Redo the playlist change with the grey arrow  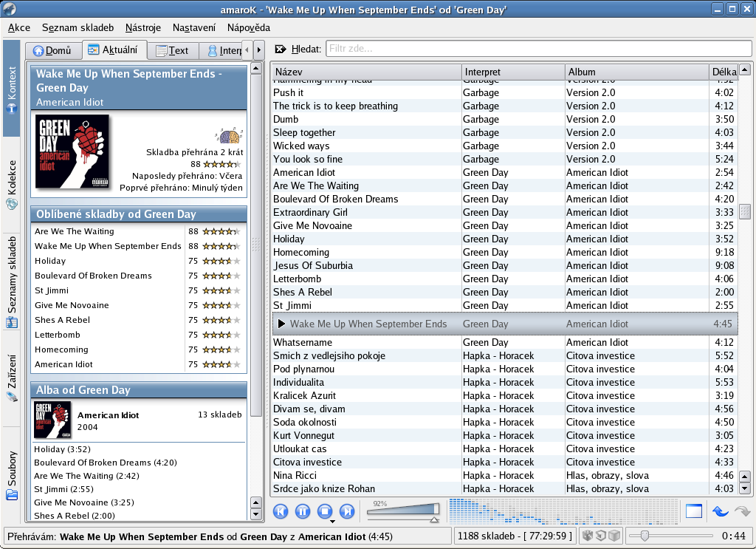[x=742, y=511]
